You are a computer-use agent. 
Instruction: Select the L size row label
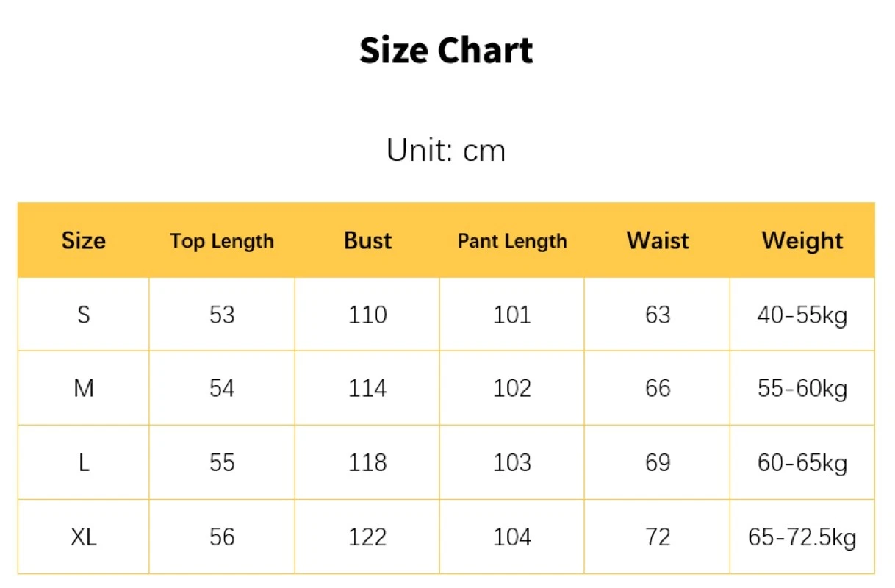(84, 462)
